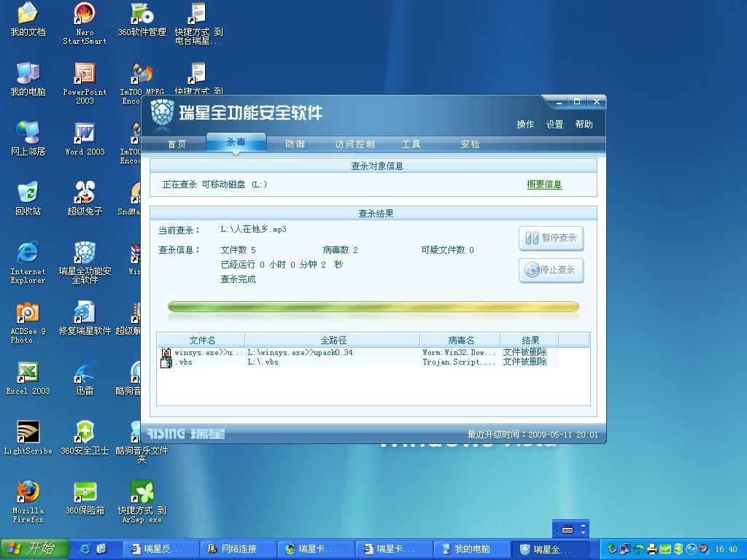
Task: Open the 电台瑞星 shortcut on desktop
Action: [x=198, y=23]
